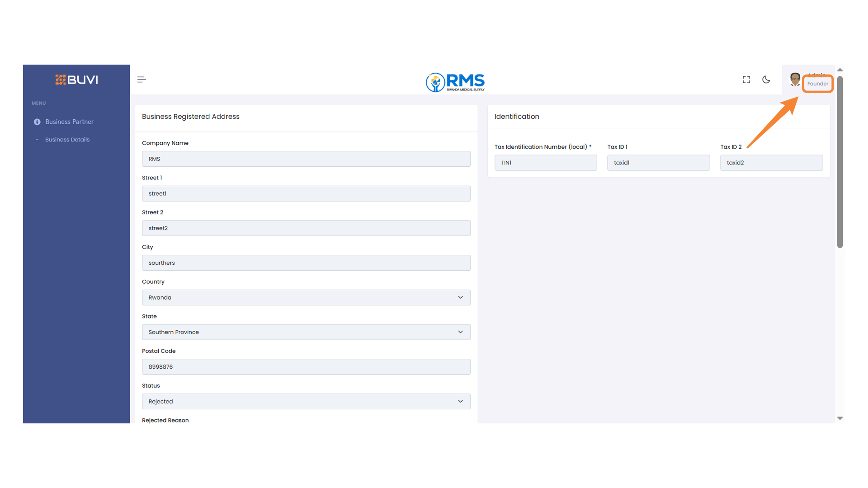The height and width of the screenshot is (488, 868).
Task: Enter fullscreen mode via the expand icon
Action: click(746, 79)
